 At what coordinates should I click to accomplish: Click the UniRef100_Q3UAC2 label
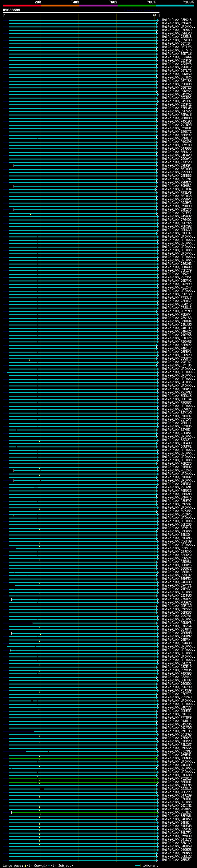(176, 301)
